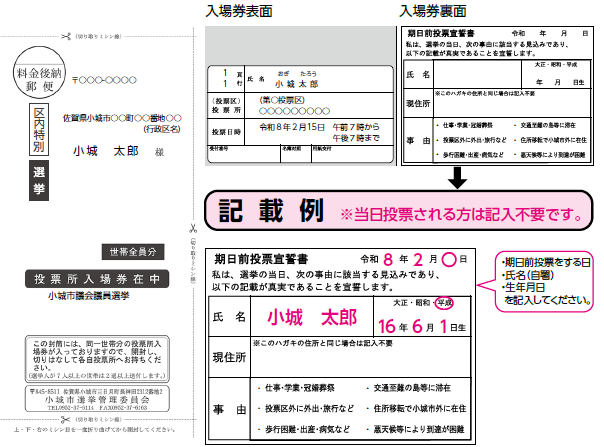
Task: Click the vertical 区内特別 box
Action: pyautogui.click(x=39, y=129)
